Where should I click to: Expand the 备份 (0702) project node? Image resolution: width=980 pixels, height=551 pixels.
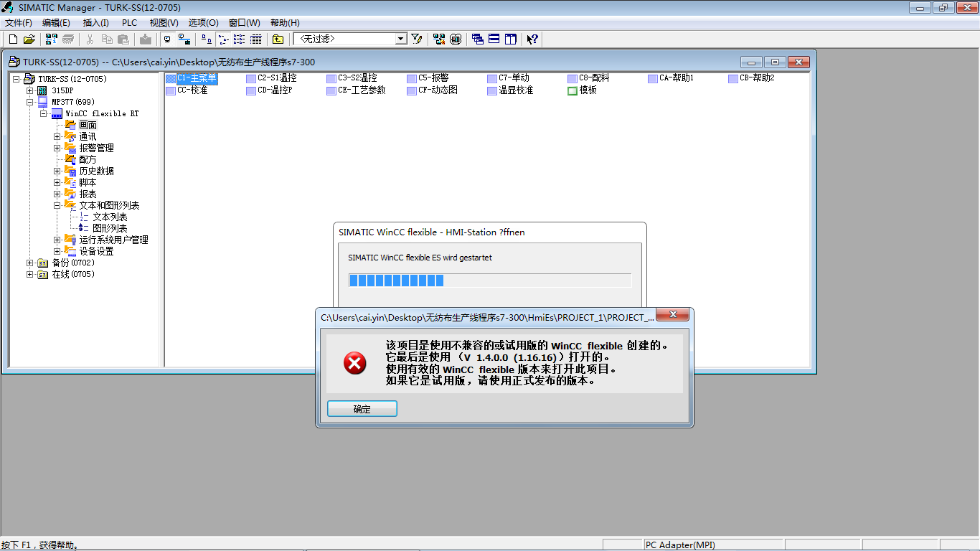pos(30,263)
